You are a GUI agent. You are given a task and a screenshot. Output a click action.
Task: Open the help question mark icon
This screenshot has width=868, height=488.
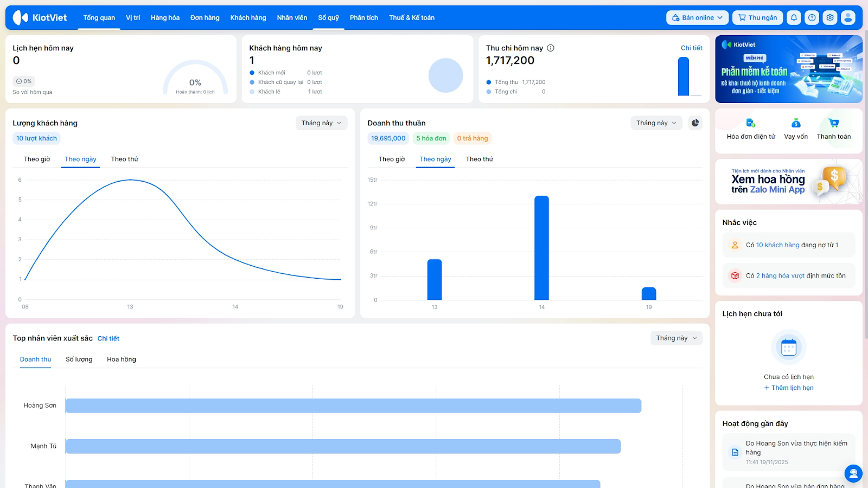pyautogui.click(x=812, y=18)
